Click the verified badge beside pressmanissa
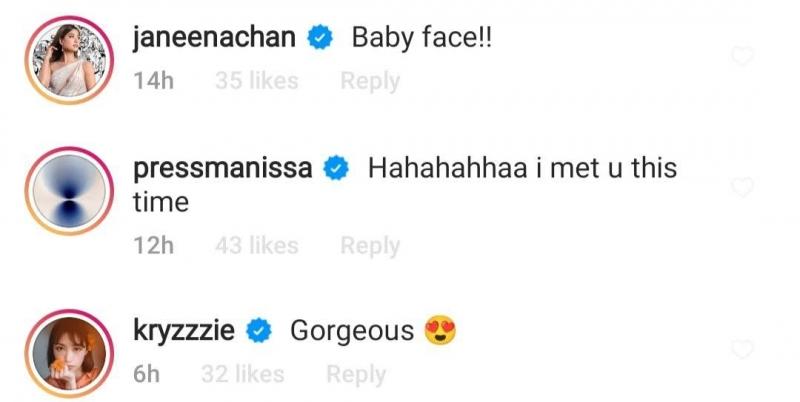Viewport: 800px width, 402px height. (x=336, y=169)
